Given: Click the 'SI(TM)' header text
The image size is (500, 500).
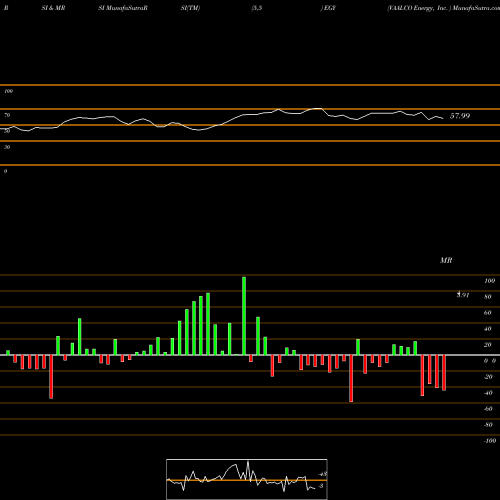Looking at the screenshot, I should tap(190, 8).
